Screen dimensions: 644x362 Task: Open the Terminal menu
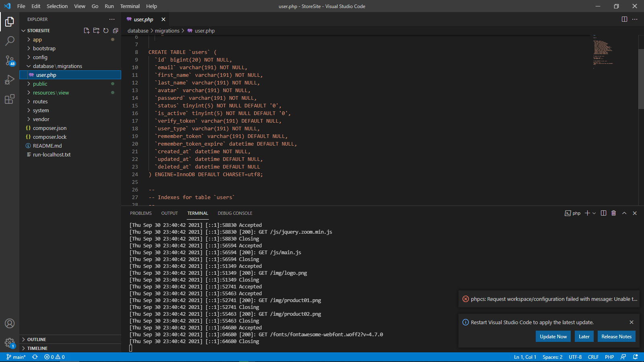[130, 6]
